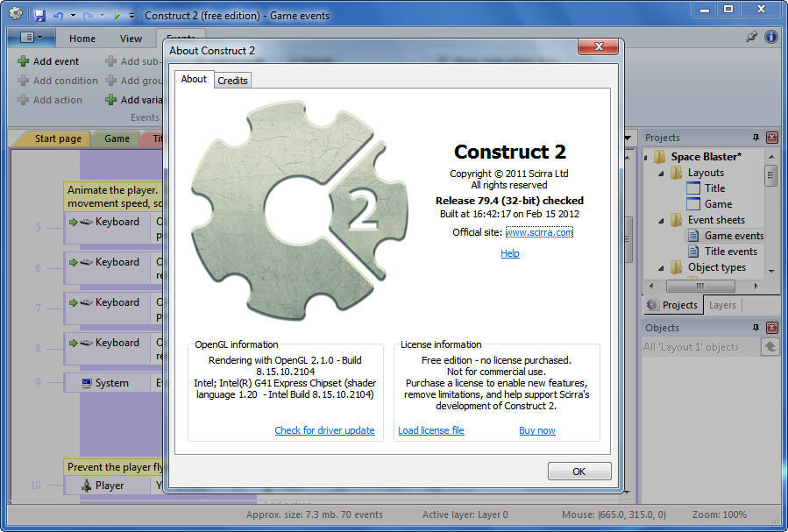Click the blue information icon

771,37
